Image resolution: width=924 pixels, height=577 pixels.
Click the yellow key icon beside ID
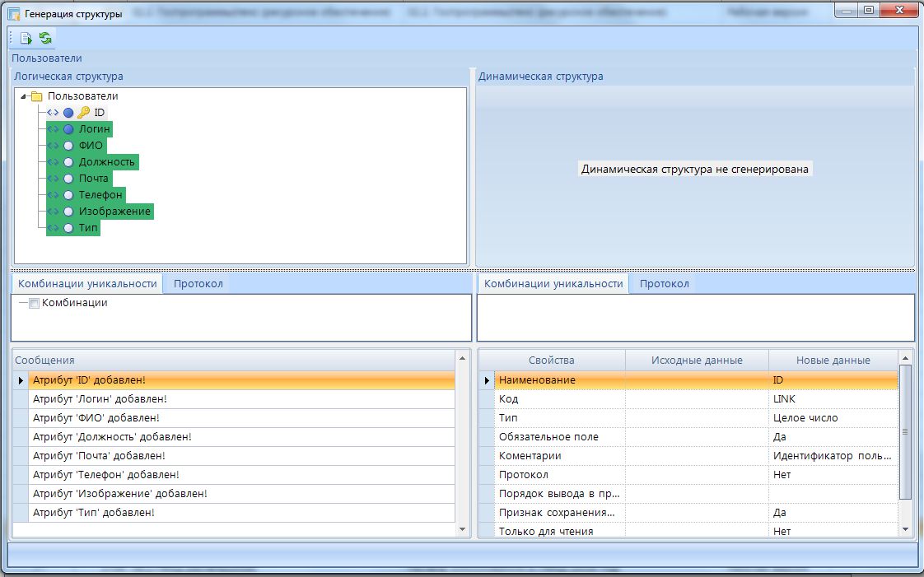pos(83,113)
